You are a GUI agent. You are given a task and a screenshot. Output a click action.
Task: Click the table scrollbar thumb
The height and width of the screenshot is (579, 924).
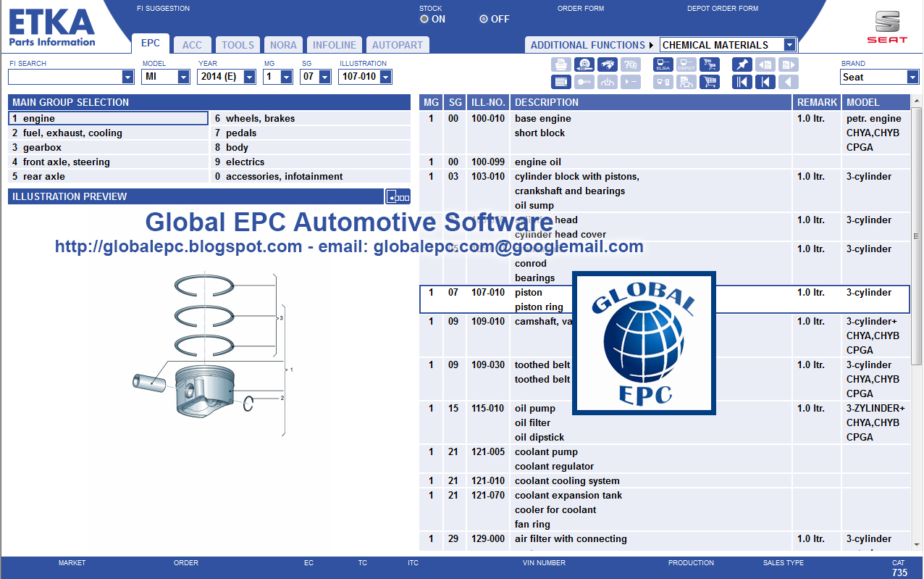pyautogui.click(x=917, y=236)
